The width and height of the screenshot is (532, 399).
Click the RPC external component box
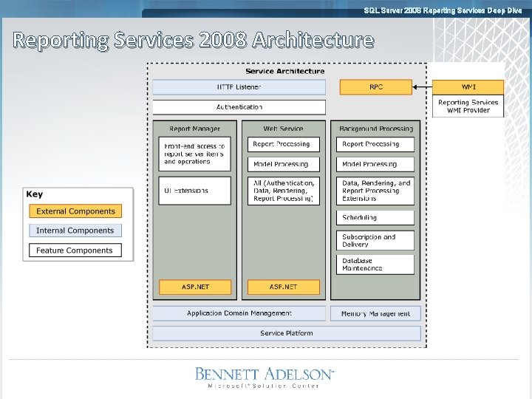tap(376, 87)
